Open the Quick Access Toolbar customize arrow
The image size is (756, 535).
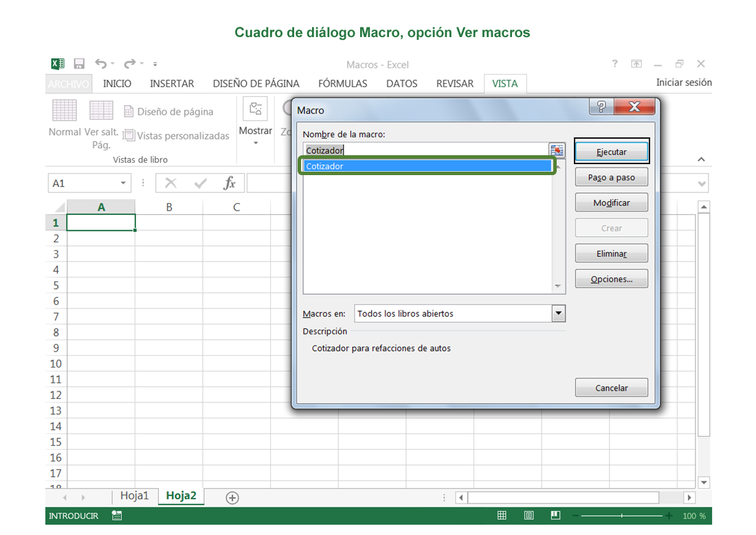pos(155,64)
